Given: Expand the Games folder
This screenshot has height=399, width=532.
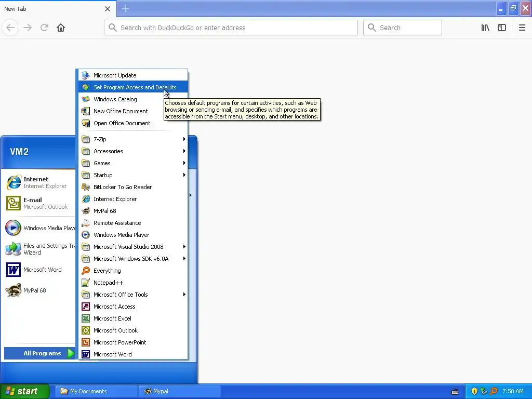Looking at the screenshot, I should [x=133, y=163].
